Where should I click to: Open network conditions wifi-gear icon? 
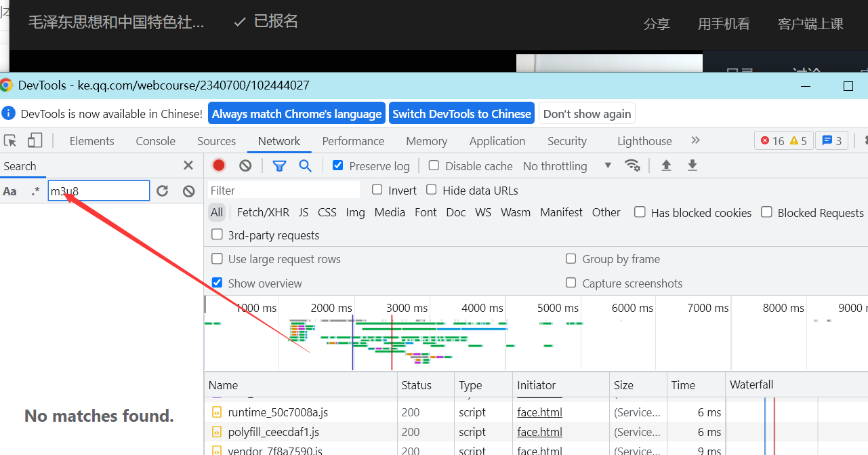(632, 165)
